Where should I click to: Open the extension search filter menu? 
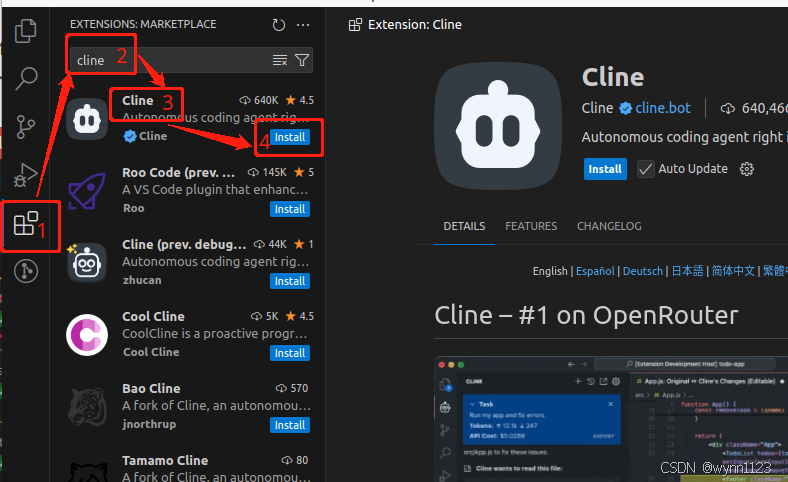[302, 60]
